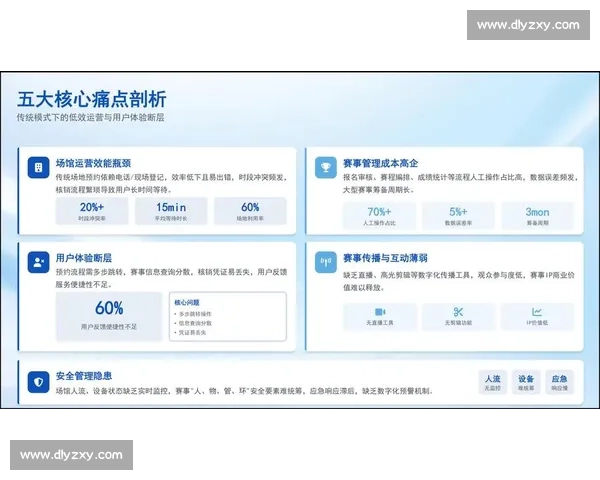Click the 人流 无监控 tag
600x480 pixels.
tap(492, 382)
